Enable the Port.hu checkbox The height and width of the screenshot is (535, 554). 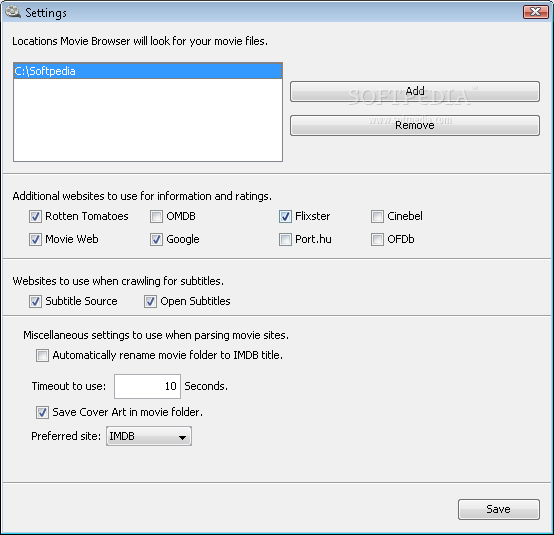pyautogui.click(x=285, y=239)
